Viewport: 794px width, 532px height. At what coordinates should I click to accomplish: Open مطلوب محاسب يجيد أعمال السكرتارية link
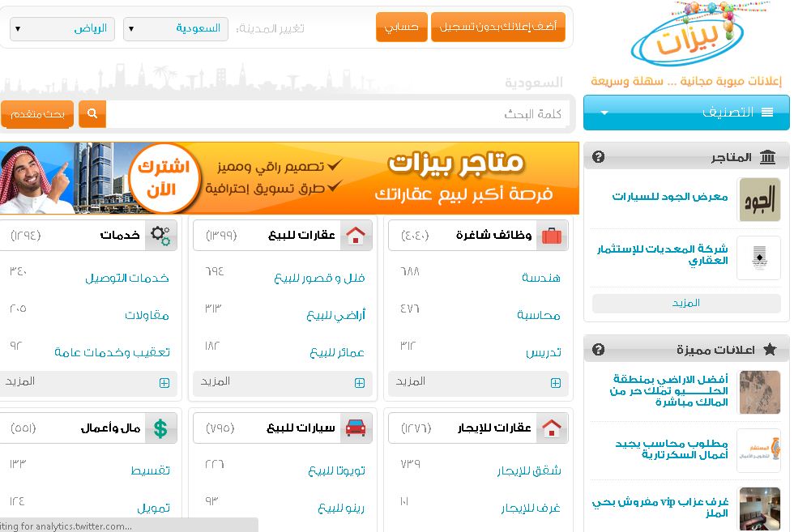tap(672, 449)
